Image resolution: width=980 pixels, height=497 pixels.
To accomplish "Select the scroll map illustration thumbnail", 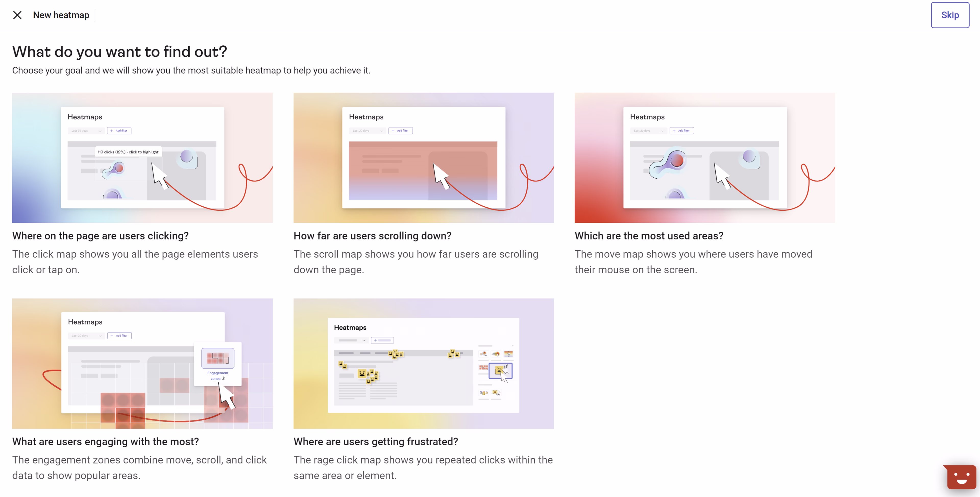I will [423, 157].
